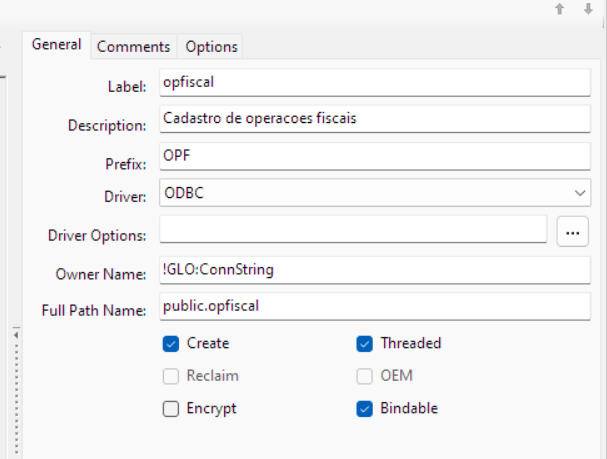This screenshot has width=607, height=459.
Task: Click the move up arrow icon
Action: point(561,9)
